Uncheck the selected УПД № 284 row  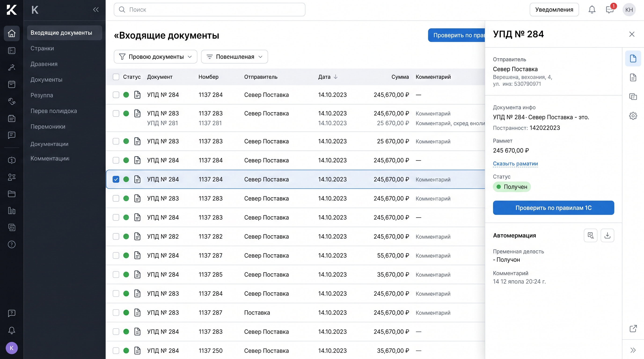point(116,179)
